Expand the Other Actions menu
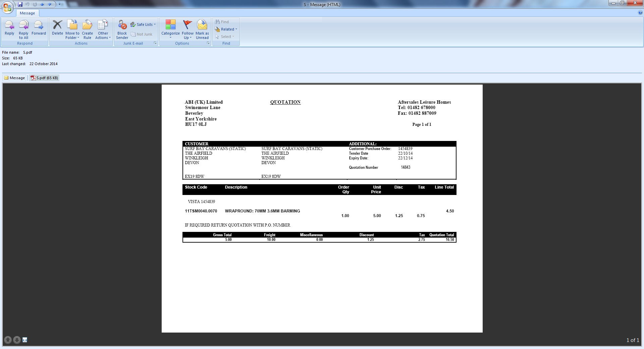This screenshot has width=644, height=349. point(103,29)
